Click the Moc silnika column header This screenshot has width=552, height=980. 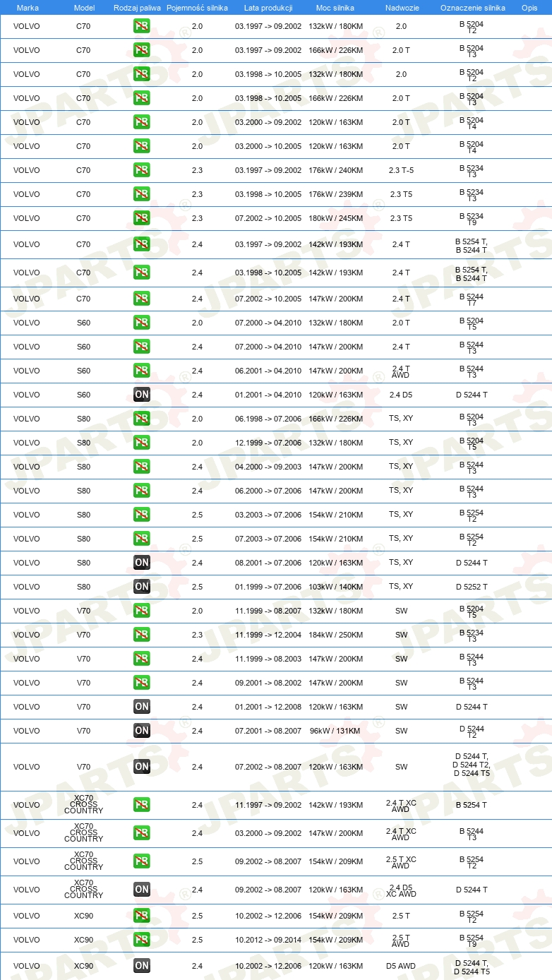coord(335,8)
